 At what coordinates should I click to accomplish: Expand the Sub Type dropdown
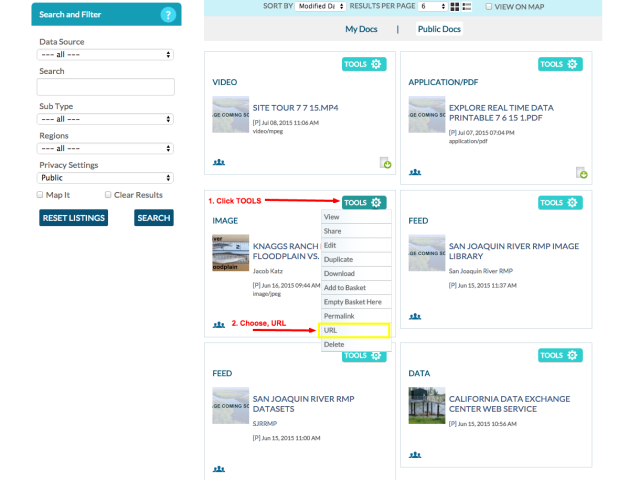[x=105, y=119]
